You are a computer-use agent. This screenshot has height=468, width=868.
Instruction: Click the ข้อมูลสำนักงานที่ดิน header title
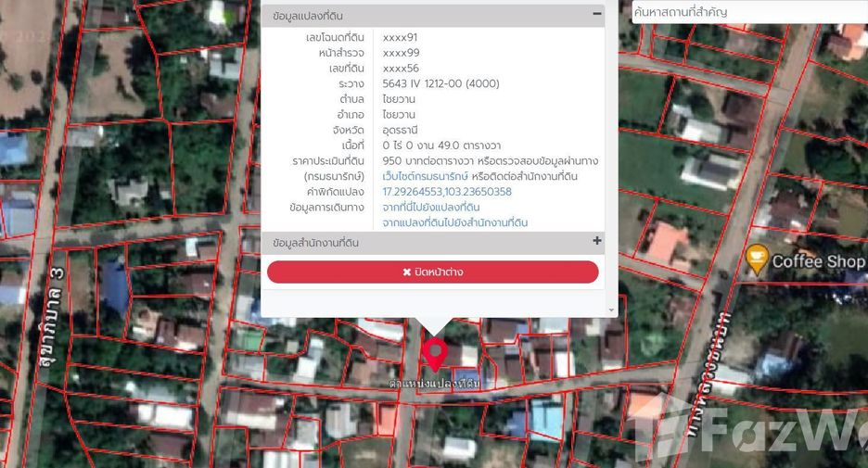pyautogui.click(x=315, y=243)
